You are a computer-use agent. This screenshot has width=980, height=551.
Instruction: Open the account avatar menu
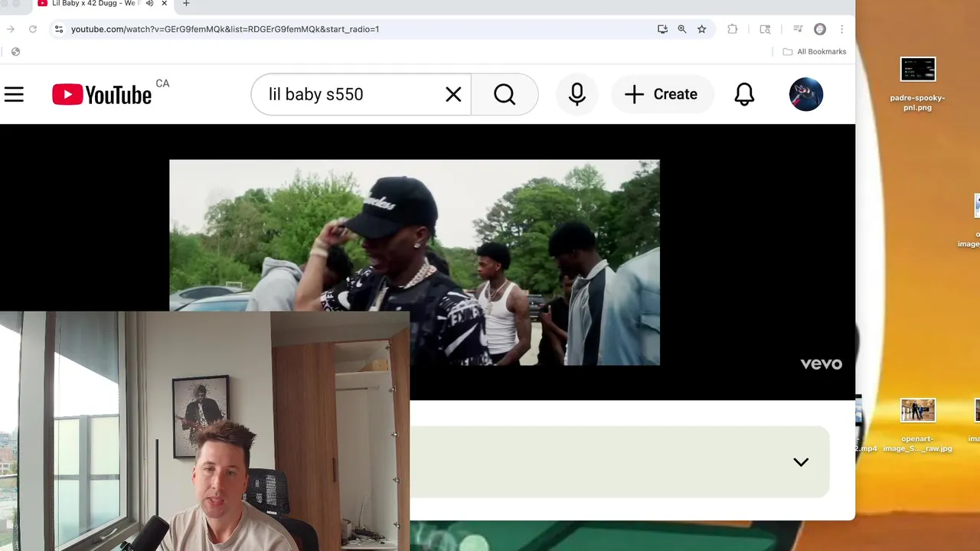coord(805,94)
